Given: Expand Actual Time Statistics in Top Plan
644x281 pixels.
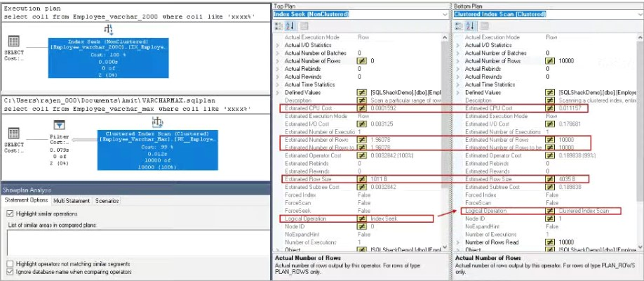Looking at the screenshot, I should pos(278,85).
